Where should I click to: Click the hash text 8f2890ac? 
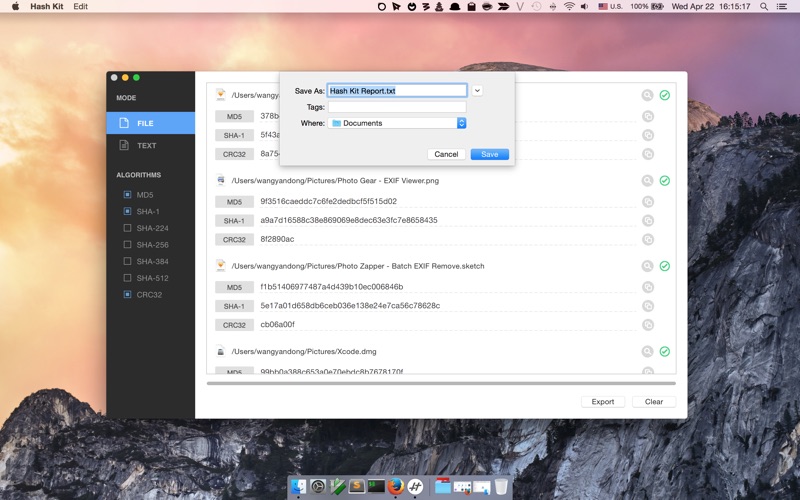coord(277,239)
